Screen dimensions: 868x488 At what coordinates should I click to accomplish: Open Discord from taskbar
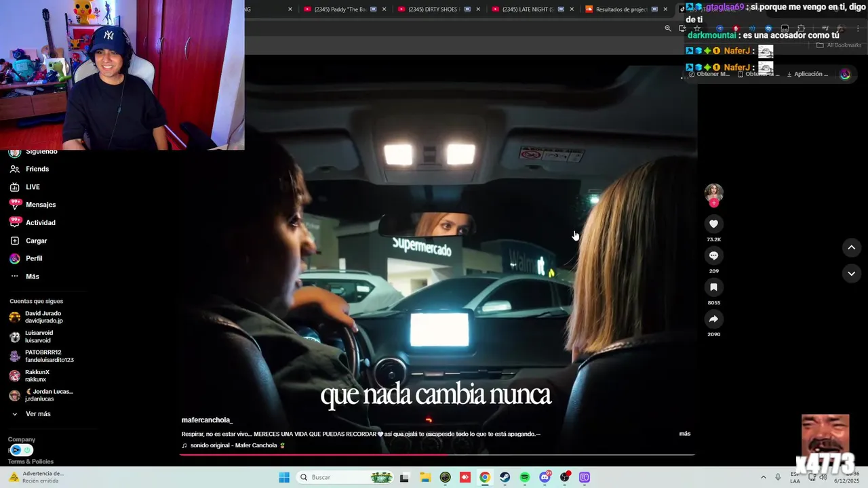pyautogui.click(x=545, y=477)
